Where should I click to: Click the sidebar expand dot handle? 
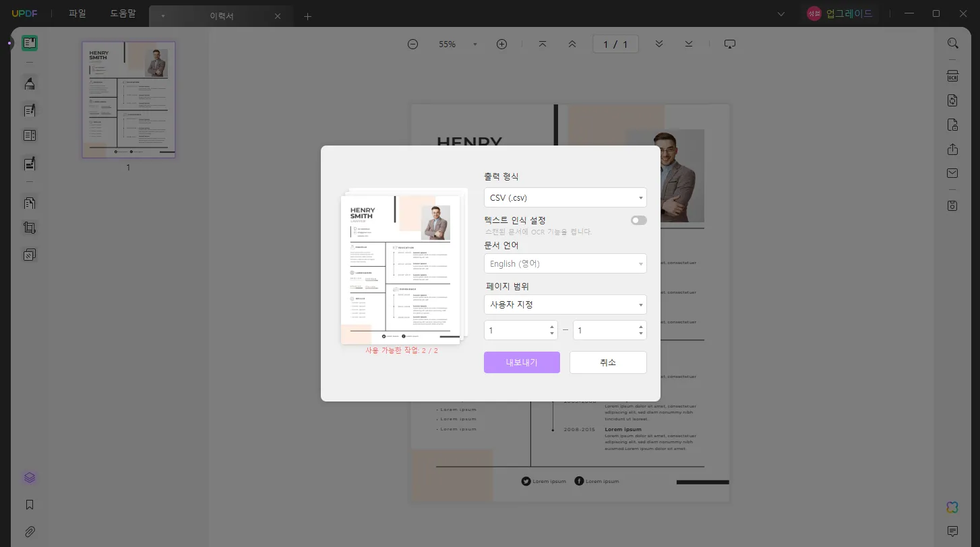9,42
